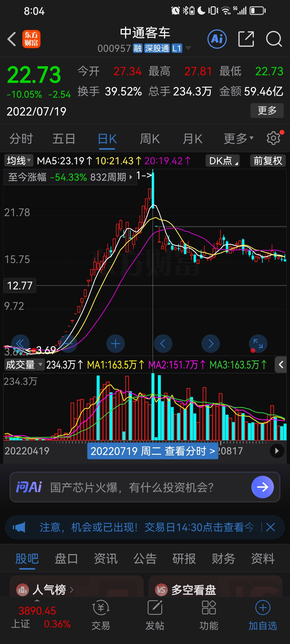Tap the 交易 trade icon

[x=101, y=616]
